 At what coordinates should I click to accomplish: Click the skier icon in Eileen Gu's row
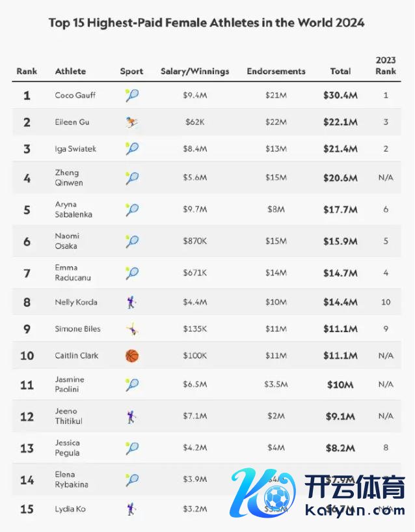pyautogui.click(x=132, y=122)
